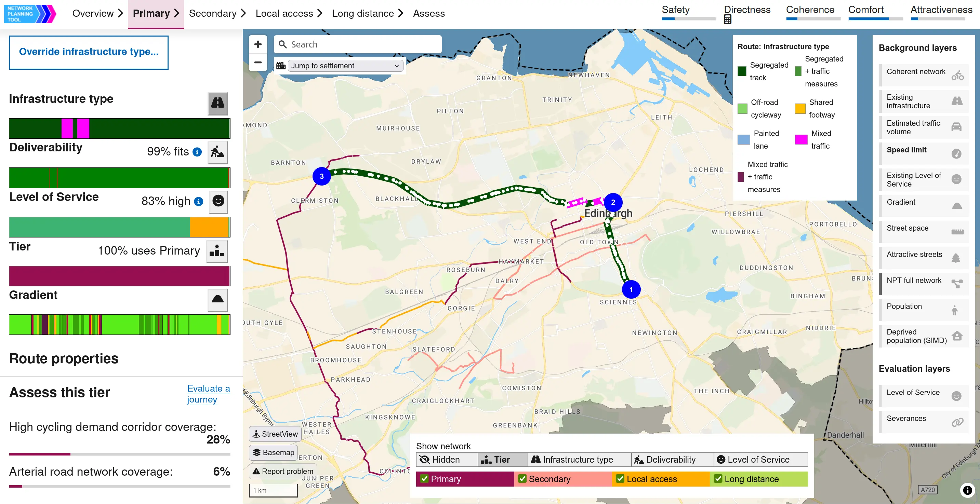Click the info circle icon at map corner

click(967, 490)
